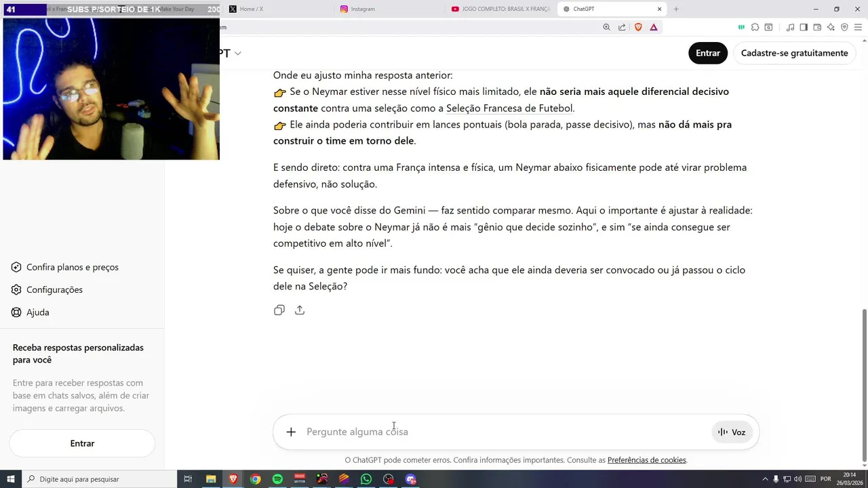Open the Brave Wallet icon
The width and height of the screenshot is (868, 488).
817,27
